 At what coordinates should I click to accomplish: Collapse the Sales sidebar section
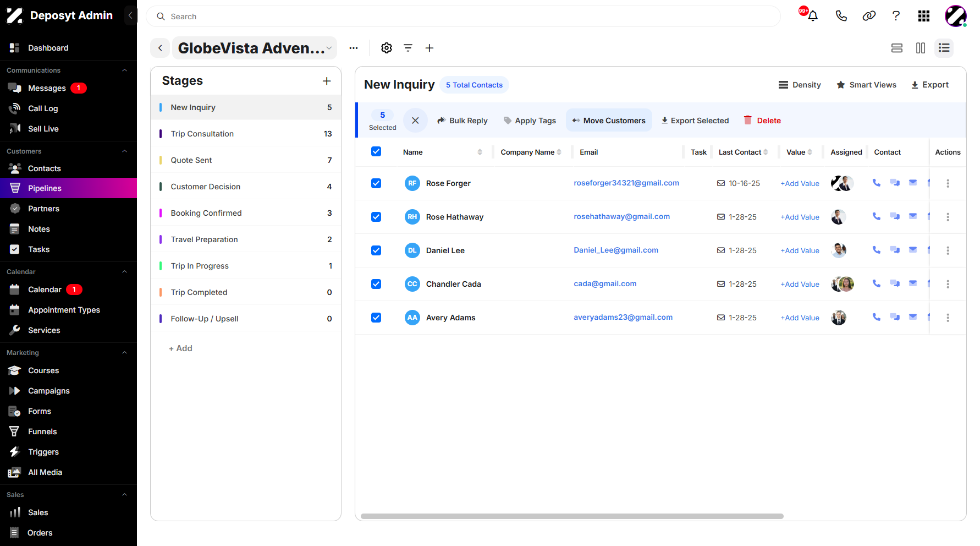point(124,495)
